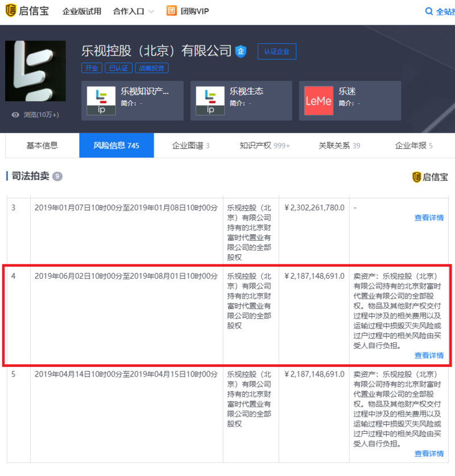This screenshot has height=476, width=455.
Task: Go to the 关联关系 39 tab
Action: click(339, 146)
